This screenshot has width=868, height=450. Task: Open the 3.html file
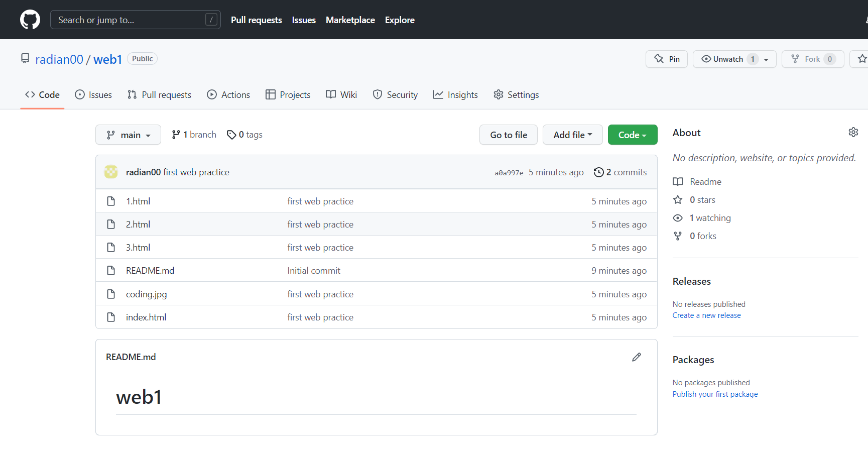click(138, 247)
